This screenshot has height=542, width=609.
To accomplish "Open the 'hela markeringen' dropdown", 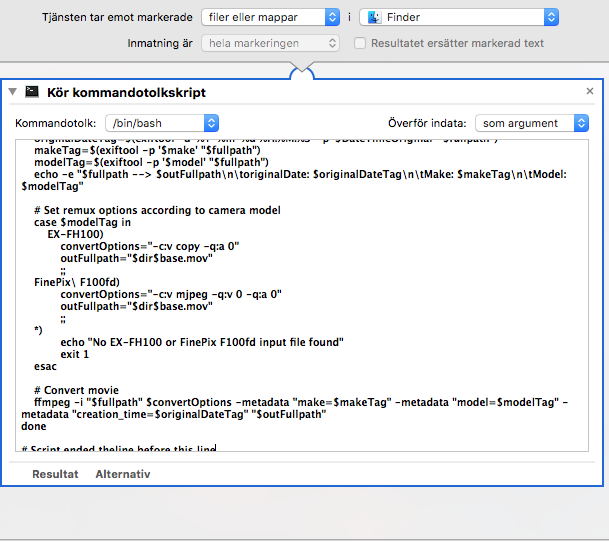I will click(x=270, y=43).
